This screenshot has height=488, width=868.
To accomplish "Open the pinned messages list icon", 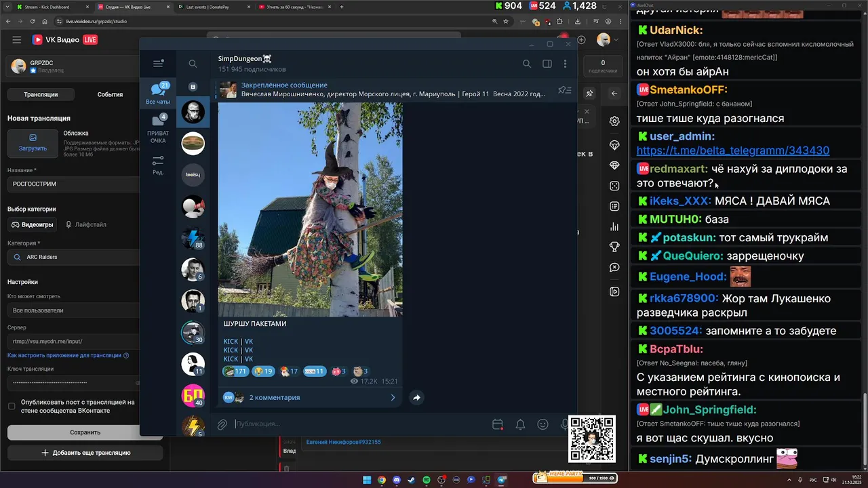I will [564, 90].
